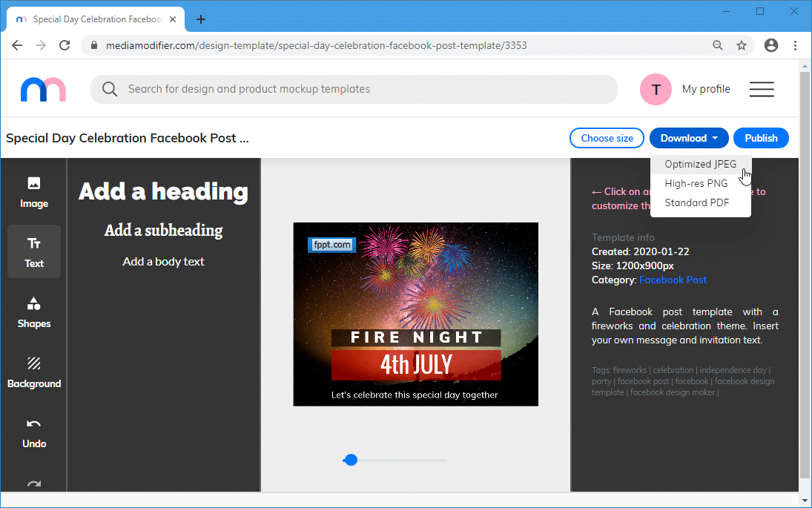Image resolution: width=812 pixels, height=508 pixels.
Task: Switch to the Special Day Celebration tab
Action: pyautogui.click(x=96, y=19)
